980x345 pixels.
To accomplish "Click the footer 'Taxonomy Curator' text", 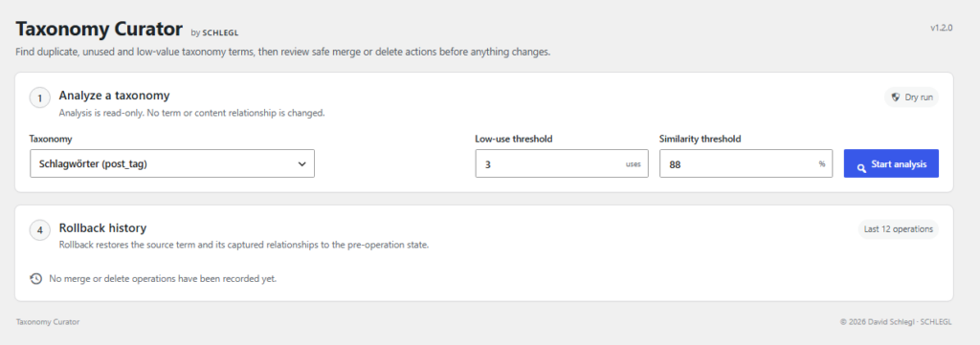I will coord(48,322).
